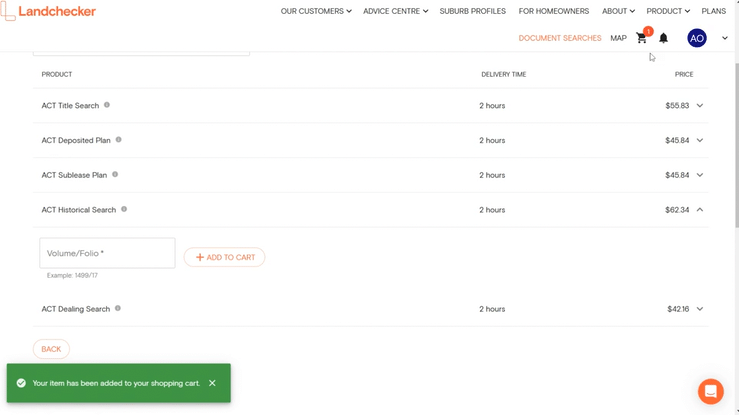Select the ACT Historical Search text
739x415 pixels.
click(x=79, y=210)
